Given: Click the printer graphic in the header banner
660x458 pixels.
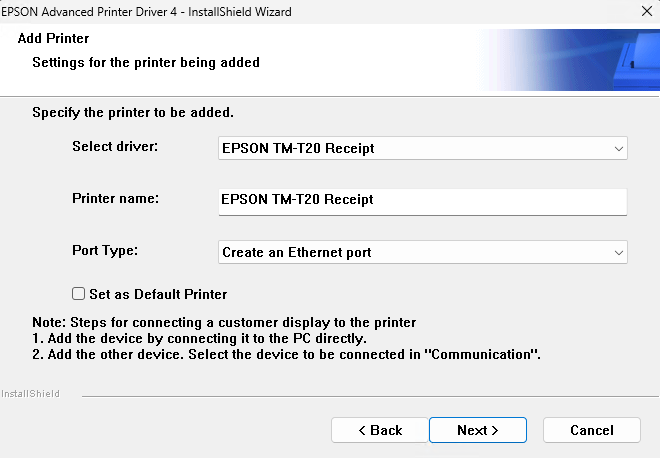Looking at the screenshot, I should (x=636, y=60).
